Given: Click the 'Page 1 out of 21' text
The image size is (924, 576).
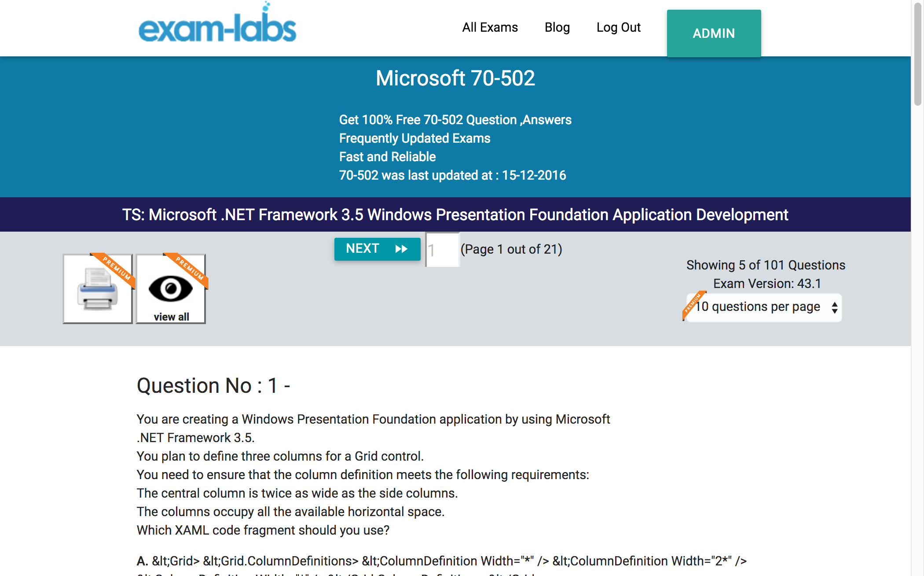Looking at the screenshot, I should (x=511, y=249).
